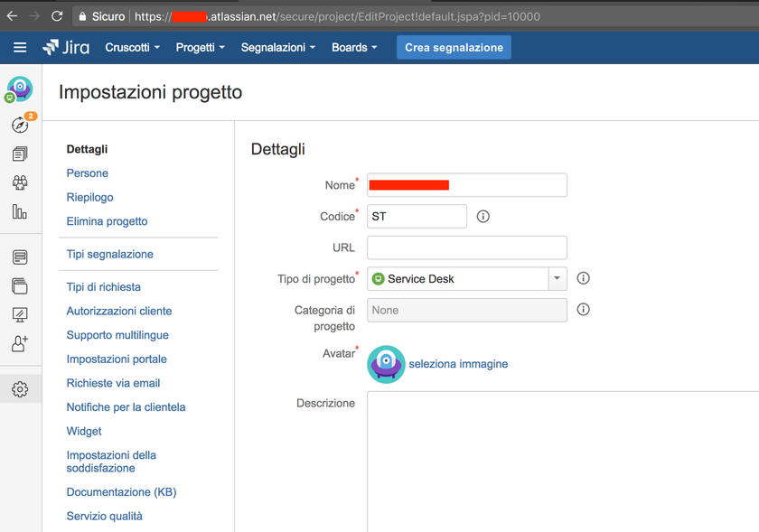Open the Riepilogo settings page

tap(90, 198)
